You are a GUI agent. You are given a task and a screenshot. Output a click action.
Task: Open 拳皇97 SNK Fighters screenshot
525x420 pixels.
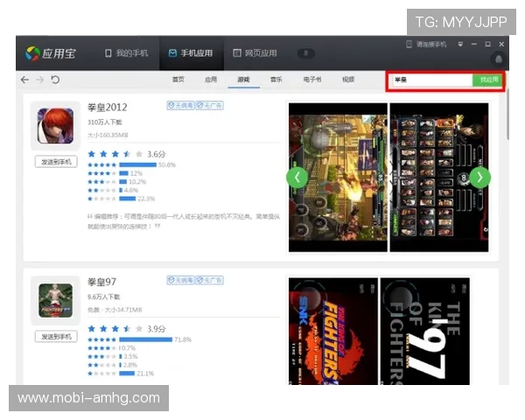click(333, 332)
